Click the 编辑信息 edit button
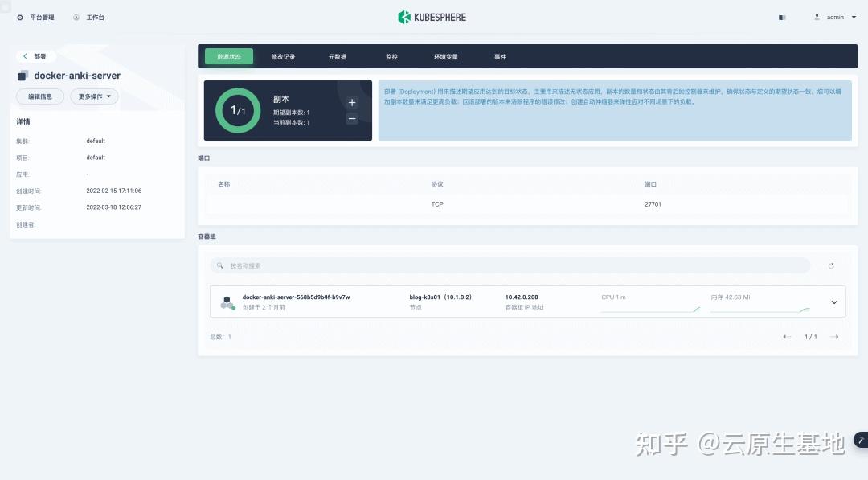Viewport: 868px width, 480px height. click(40, 96)
